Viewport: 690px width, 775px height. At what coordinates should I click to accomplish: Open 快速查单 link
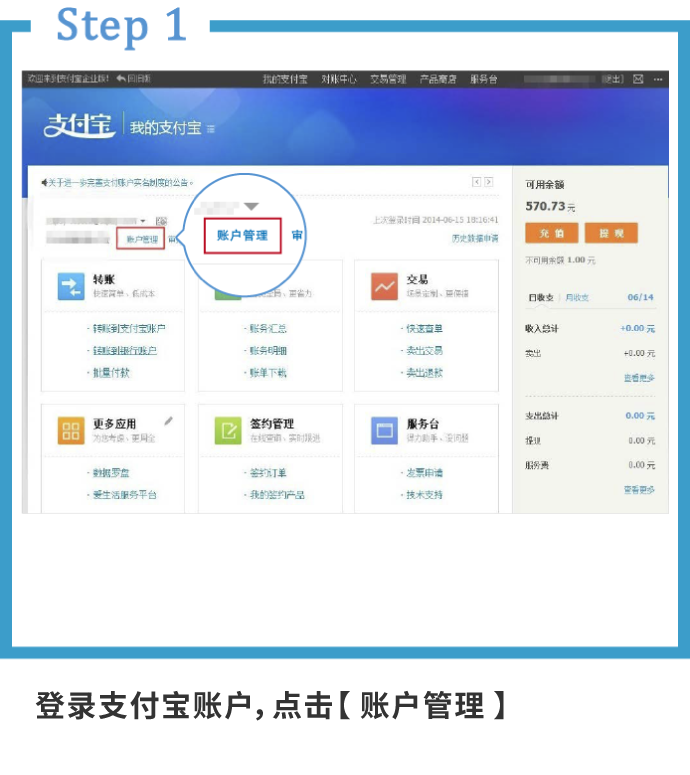pos(425,329)
